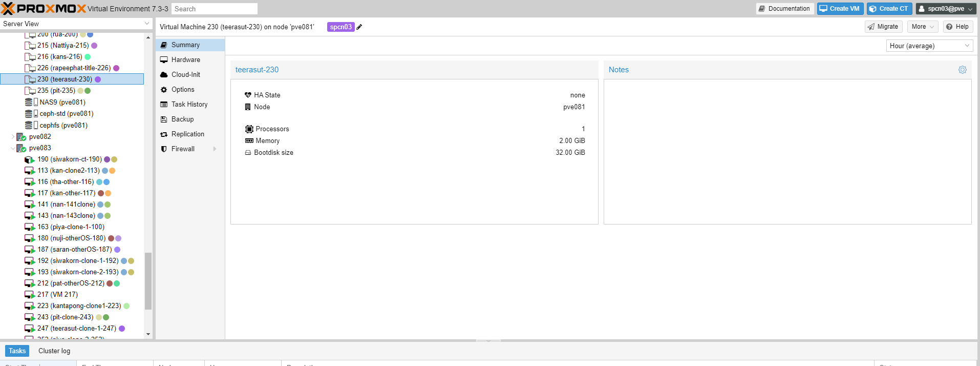Click the node icon of pve082
The image size is (980, 366).
click(22, 137)
